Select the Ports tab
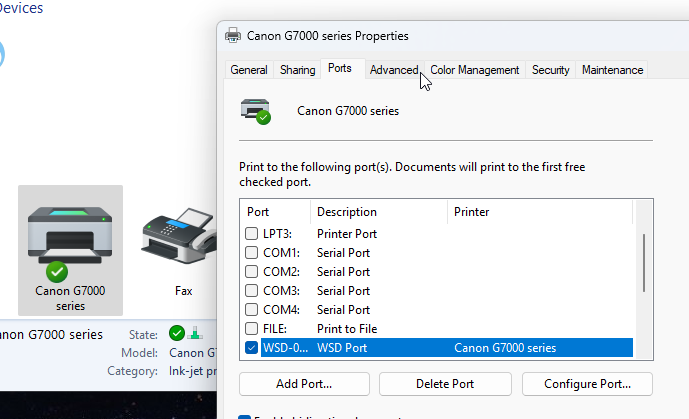Screen dimensions: 689x419 click(340, 69)
